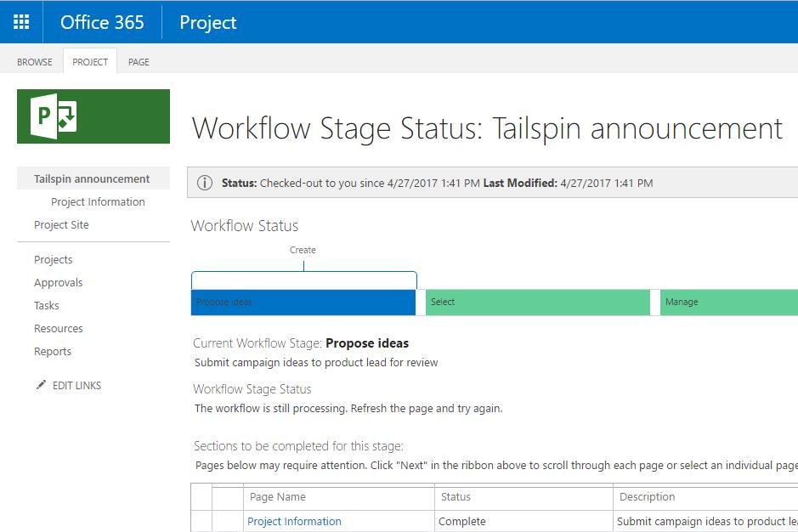Screen dimensions: 798x532
Task: Go to Project Site in the sidebar
Action: (61, 224)
